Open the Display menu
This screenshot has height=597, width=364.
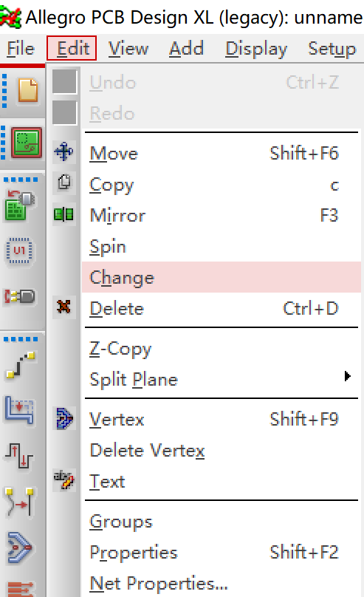point(256,49)
